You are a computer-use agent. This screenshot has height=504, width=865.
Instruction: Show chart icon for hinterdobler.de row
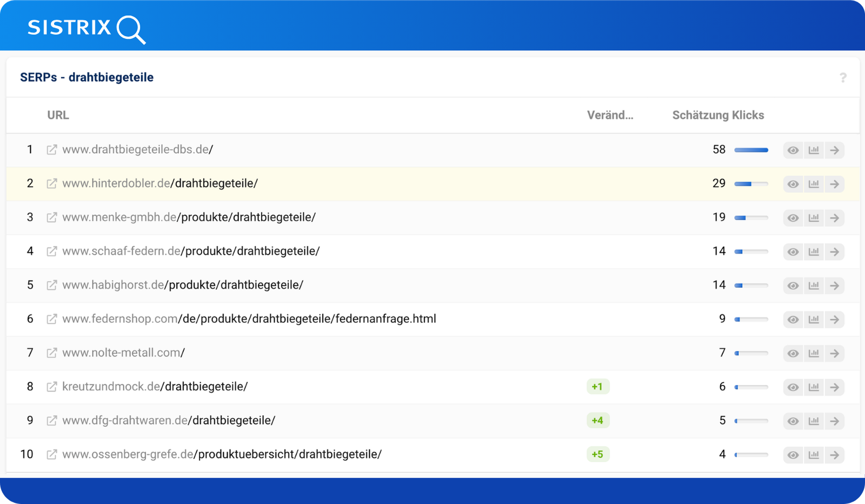814,184
